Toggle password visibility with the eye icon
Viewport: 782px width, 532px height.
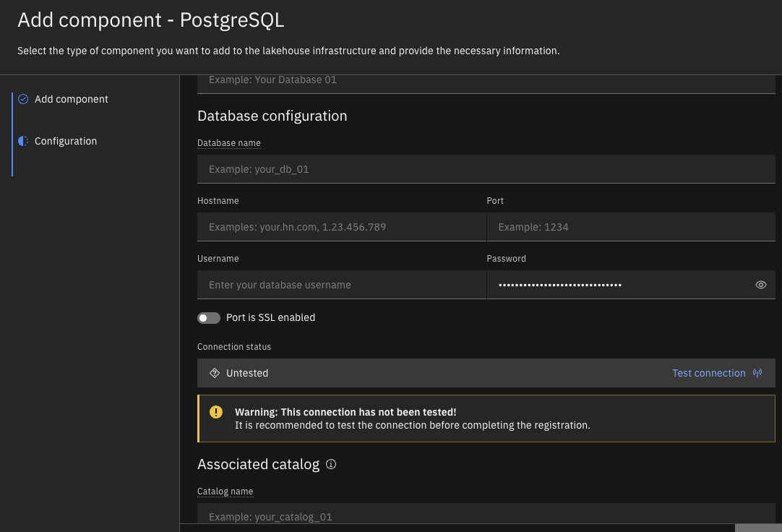(x=760, y=285)
